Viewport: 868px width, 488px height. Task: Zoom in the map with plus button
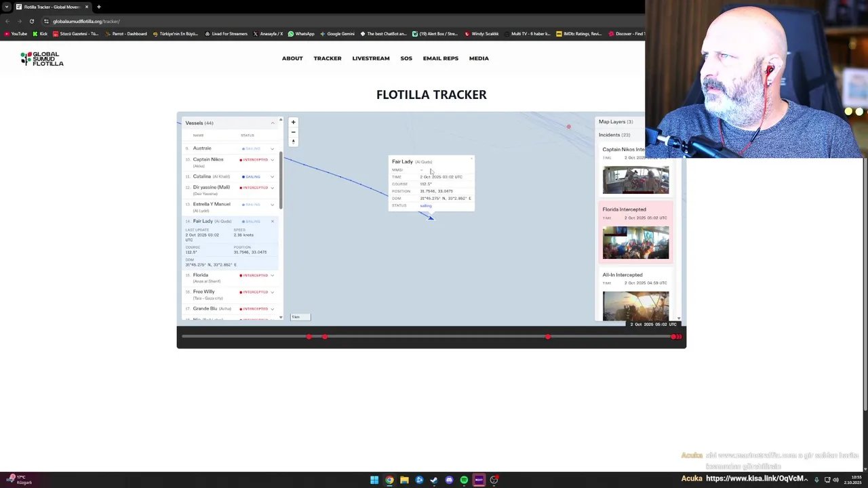click(293, 123)
